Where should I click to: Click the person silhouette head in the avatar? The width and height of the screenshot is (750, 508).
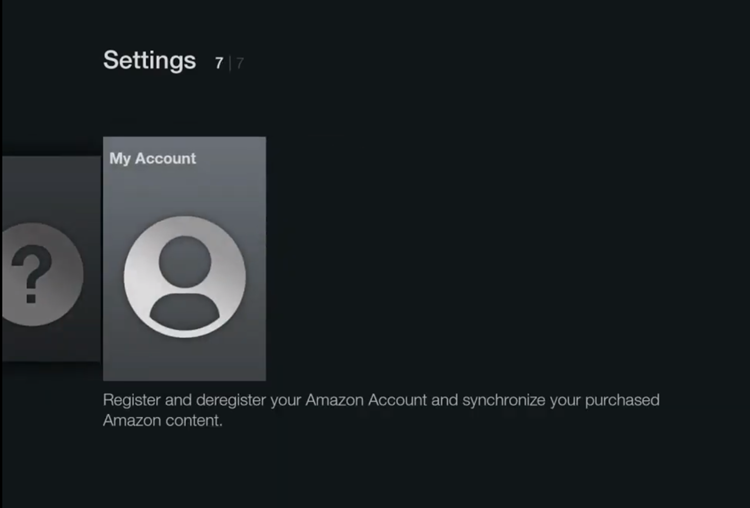[185, 262]
